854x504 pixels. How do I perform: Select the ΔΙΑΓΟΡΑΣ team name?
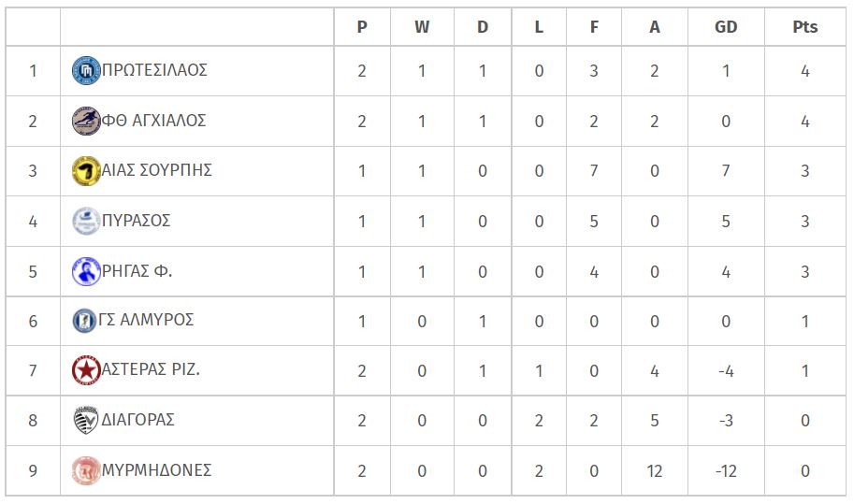pos(138,420)
